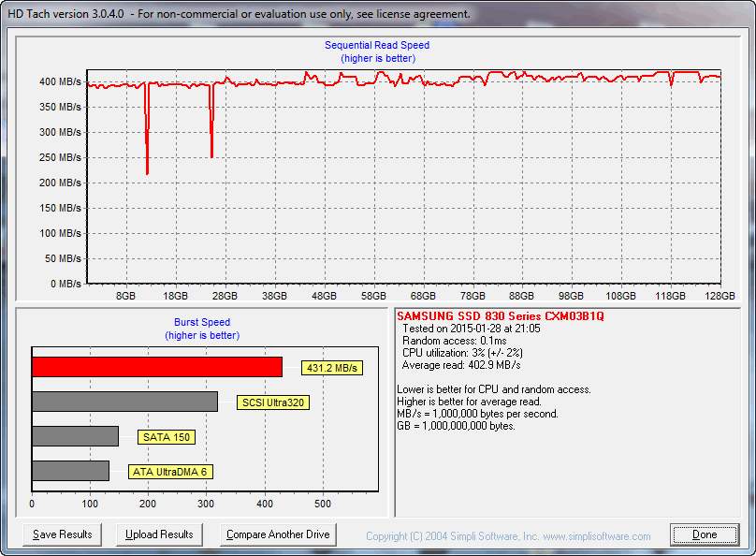756x556 pixels.
Task: Click the Sequential Read Speed chart title
Action: [377, 45]
